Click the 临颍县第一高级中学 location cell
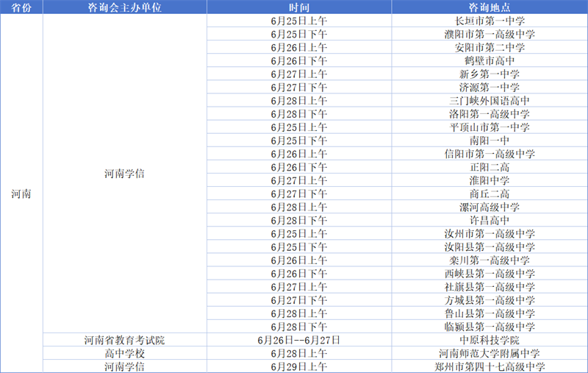This screenshot has width=588, height=373. pyautogui.click(x=490, y=327)
